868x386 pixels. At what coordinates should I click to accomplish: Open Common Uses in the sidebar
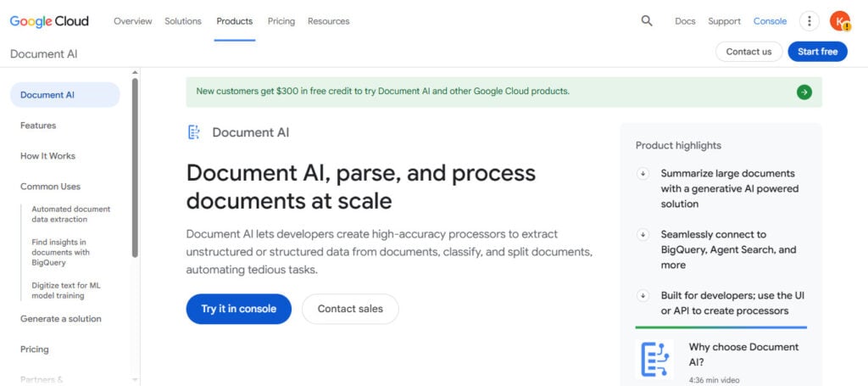click(x=50, y=187)
